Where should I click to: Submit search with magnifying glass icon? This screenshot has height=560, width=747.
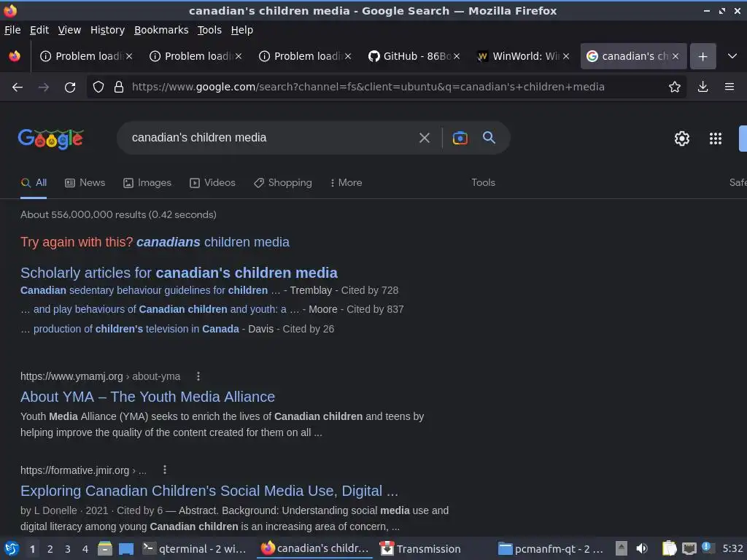pyautogui.click(x=489, y=138)
